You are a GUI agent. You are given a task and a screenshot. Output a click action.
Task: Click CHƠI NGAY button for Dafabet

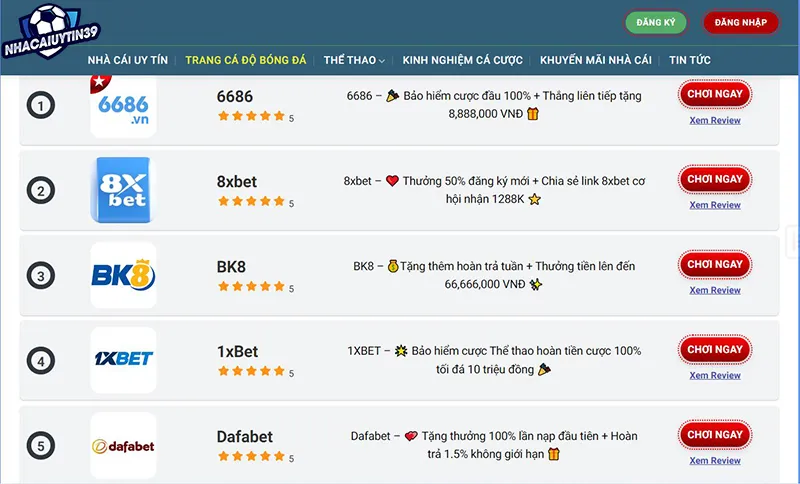(x=715, y=435)
